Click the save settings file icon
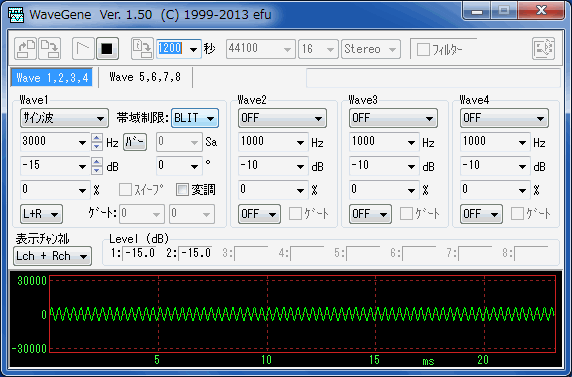Screen dimensions: 572x377 point(50,49)
